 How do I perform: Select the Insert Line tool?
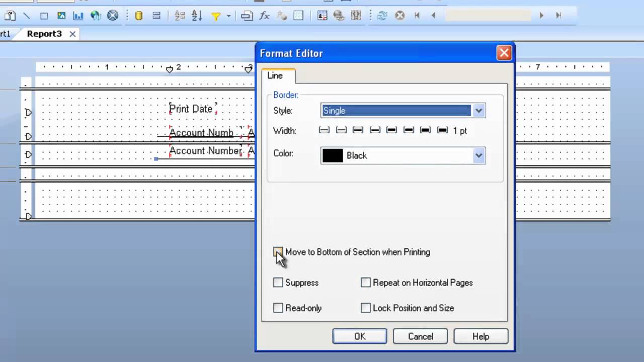(x=27, y=16)
